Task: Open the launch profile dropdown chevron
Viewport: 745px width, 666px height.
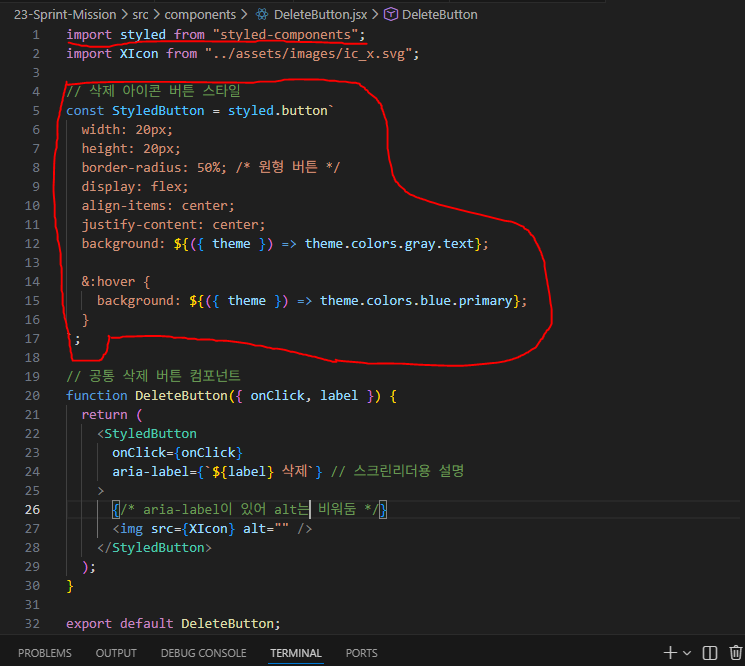Action: point(687,653)
